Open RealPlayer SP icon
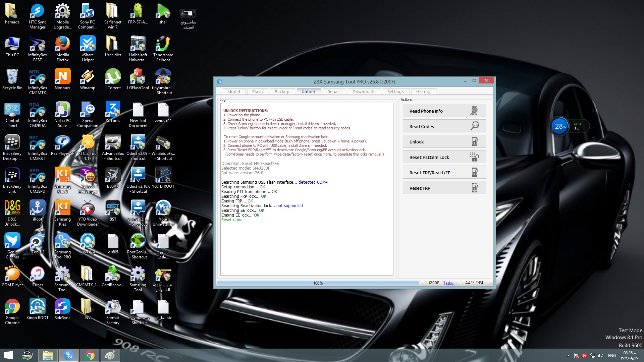The height and width of the screenshot is (362, 644). [x=62, y=145]
